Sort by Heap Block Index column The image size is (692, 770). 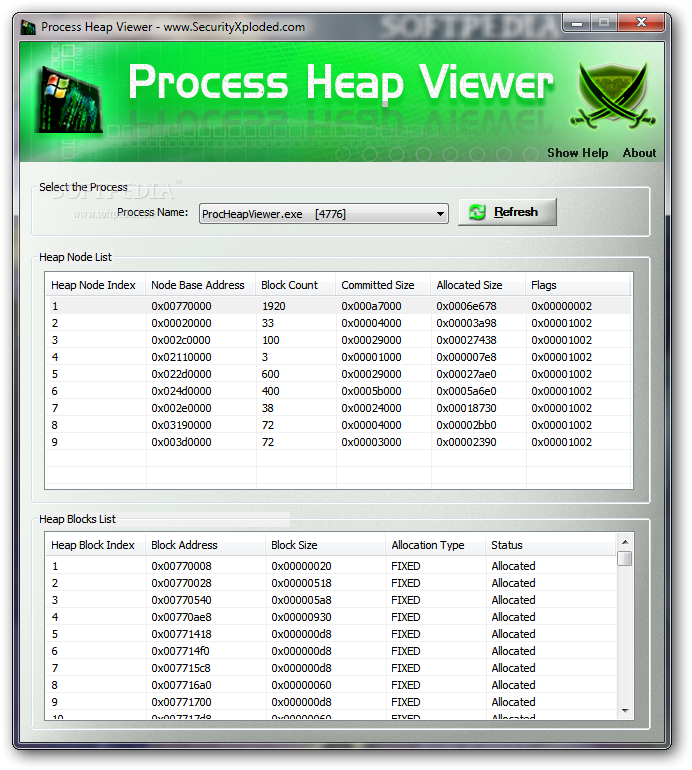(96, 545)
